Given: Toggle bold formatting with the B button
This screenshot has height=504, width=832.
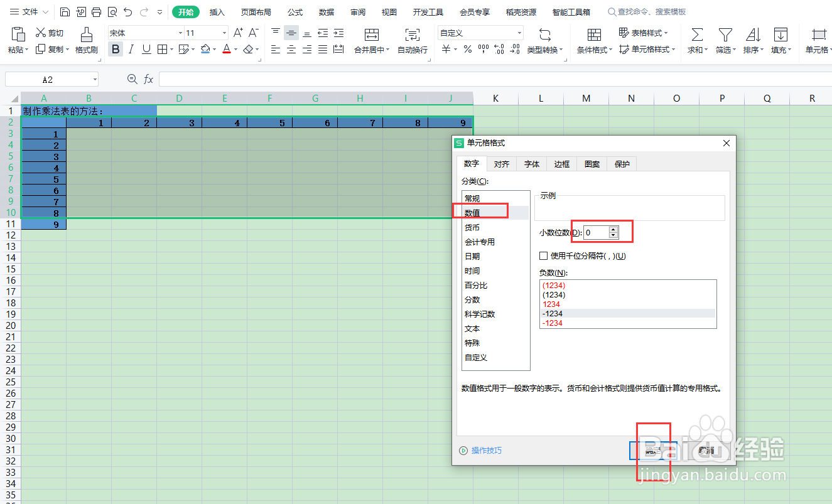Looking at the screenshot, I should point(116,49).
